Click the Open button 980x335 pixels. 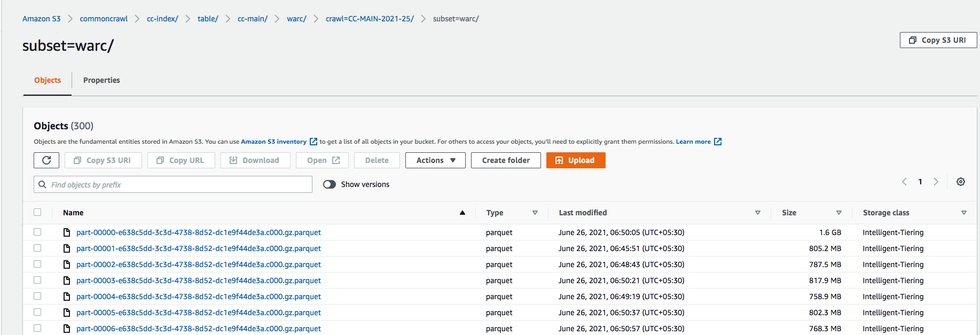coord(322,160)
